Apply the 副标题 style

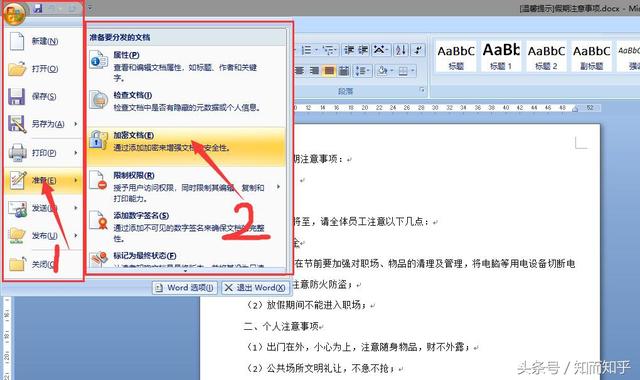[x=591, y=56]
